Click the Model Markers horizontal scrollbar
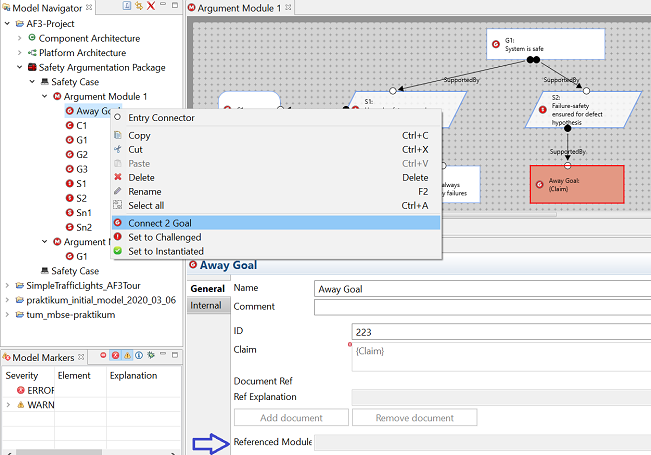The height and width of the screenshot is (455, 651). coord(58,452)
